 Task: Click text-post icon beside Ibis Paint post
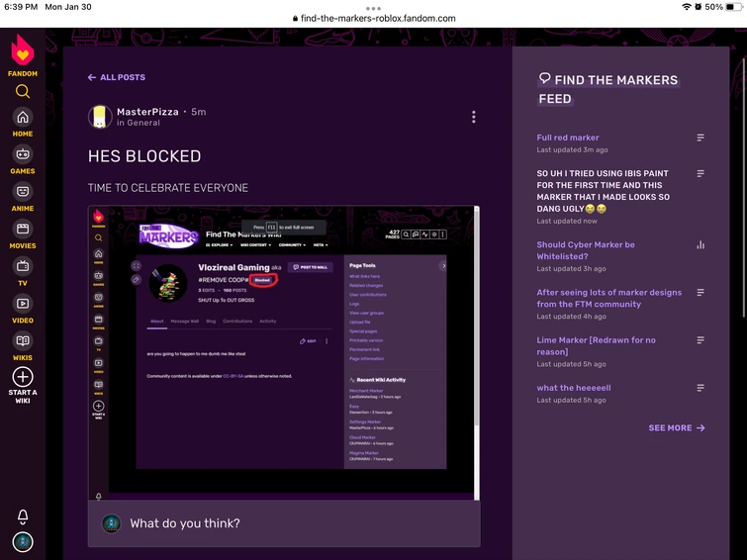[x=700, y=173]
